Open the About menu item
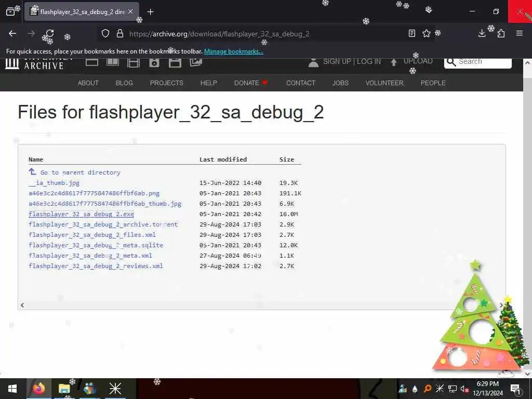The height and width of the screenshot is (399, 532). (x=88, y=83)
